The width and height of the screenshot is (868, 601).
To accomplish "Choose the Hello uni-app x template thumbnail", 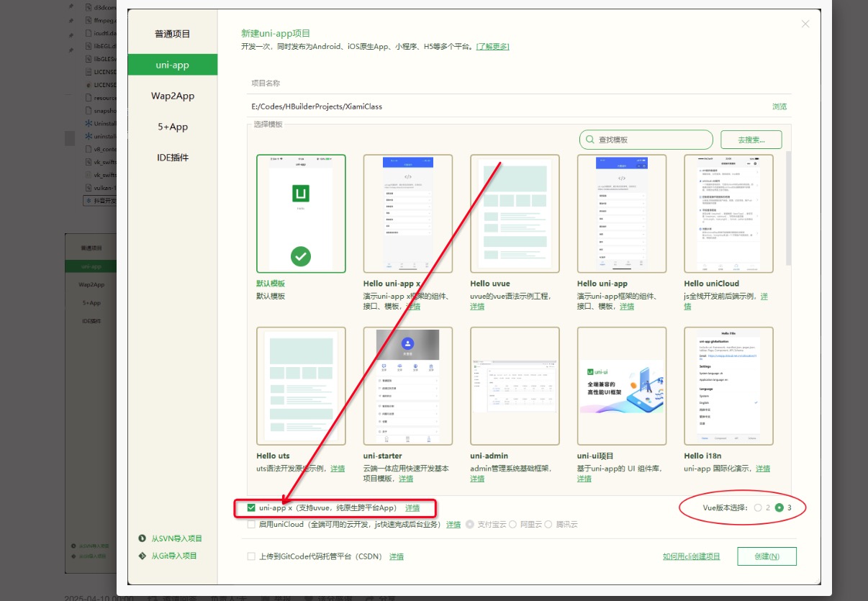I will [408, 214].
